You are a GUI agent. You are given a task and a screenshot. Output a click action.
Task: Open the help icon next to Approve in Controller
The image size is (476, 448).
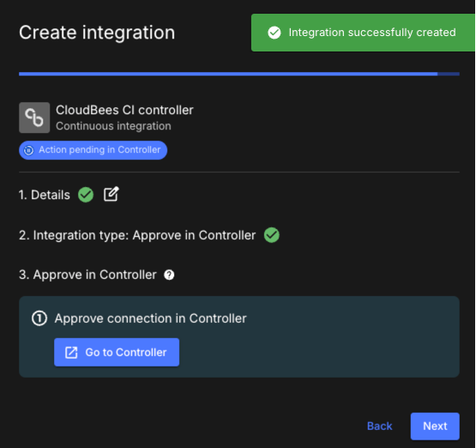[x=169, y=275]
